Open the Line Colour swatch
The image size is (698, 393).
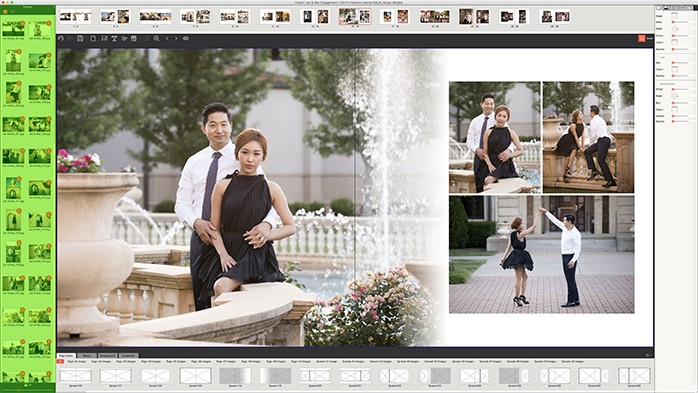(674, 69)
